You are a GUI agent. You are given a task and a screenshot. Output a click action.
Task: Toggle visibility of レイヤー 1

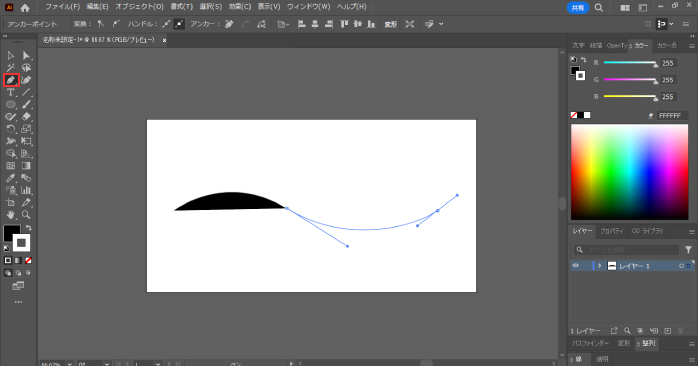click(576, 266)
